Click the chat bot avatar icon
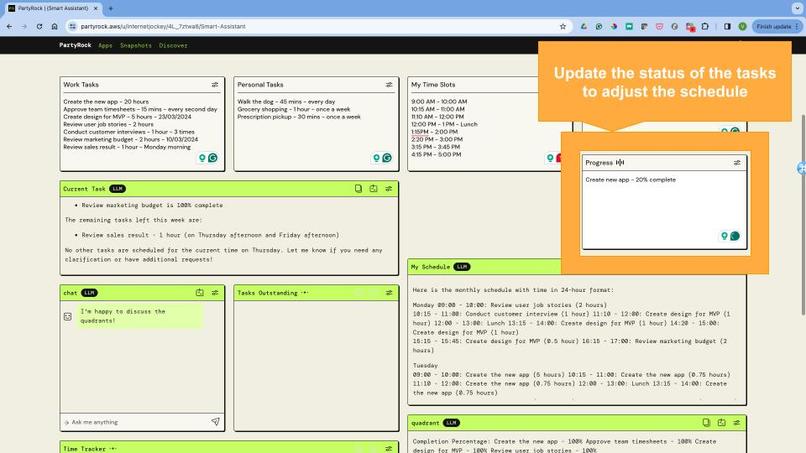The height and width of the screenshot is (453, 806). click(68, 316)
